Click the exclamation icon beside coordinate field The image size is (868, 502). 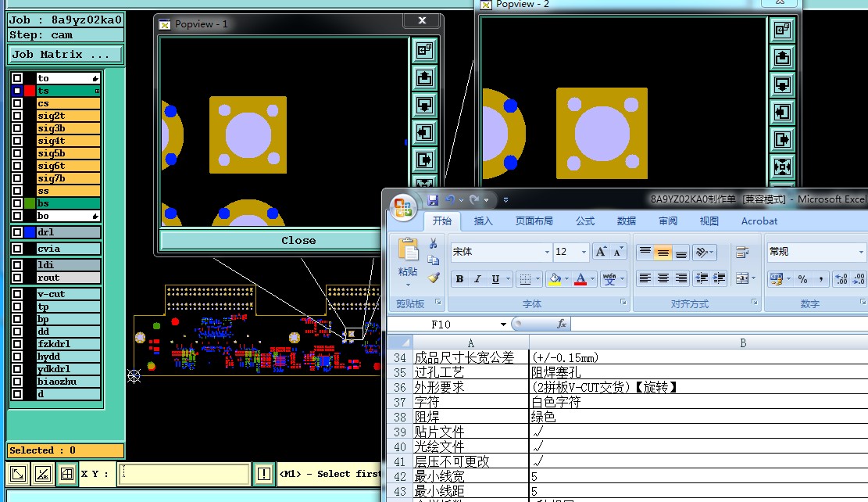(x=264, y=474)
